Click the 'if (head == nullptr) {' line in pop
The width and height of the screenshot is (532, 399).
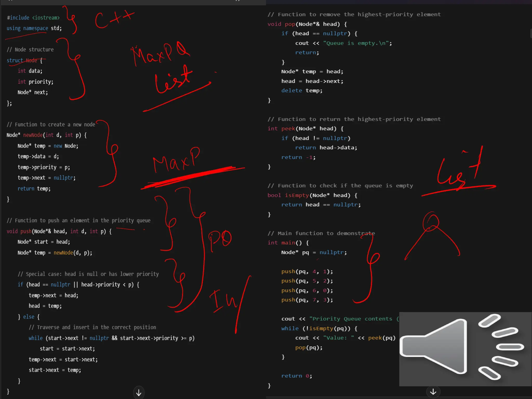point(320,34)
